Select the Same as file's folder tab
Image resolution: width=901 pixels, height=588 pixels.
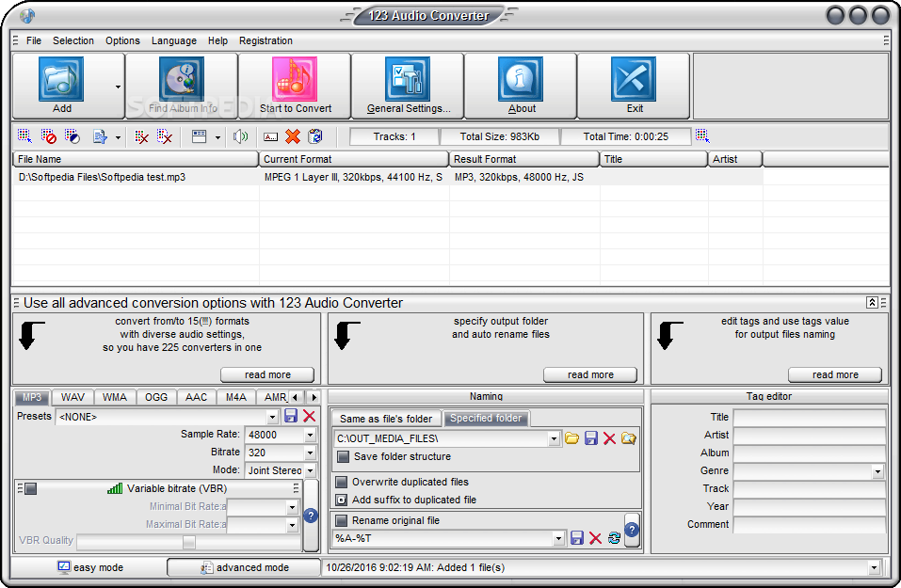click(386, 419)
